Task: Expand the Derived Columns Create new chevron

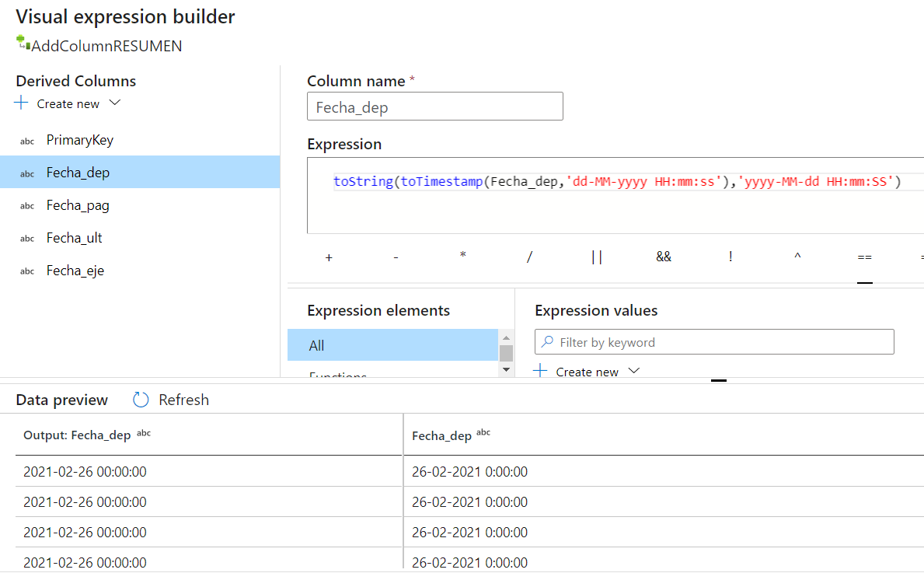Action: [x=115, y=103]
